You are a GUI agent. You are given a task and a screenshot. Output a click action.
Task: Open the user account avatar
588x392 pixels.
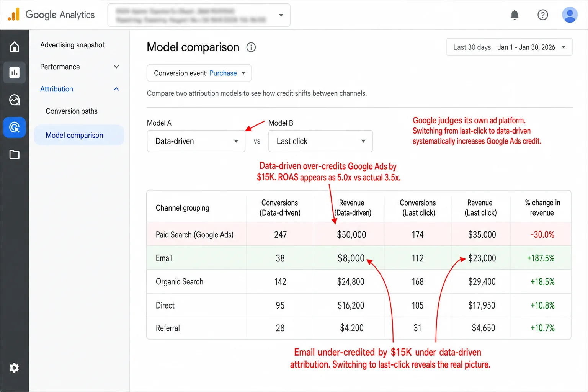point(570,15)
